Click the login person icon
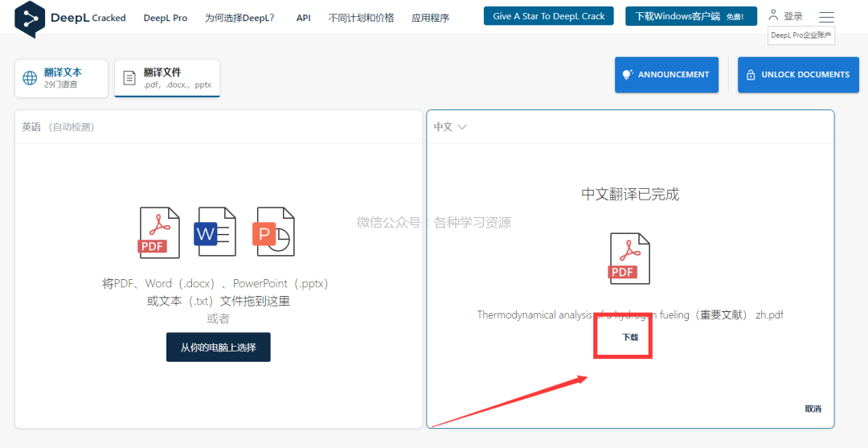 point(774,15)
